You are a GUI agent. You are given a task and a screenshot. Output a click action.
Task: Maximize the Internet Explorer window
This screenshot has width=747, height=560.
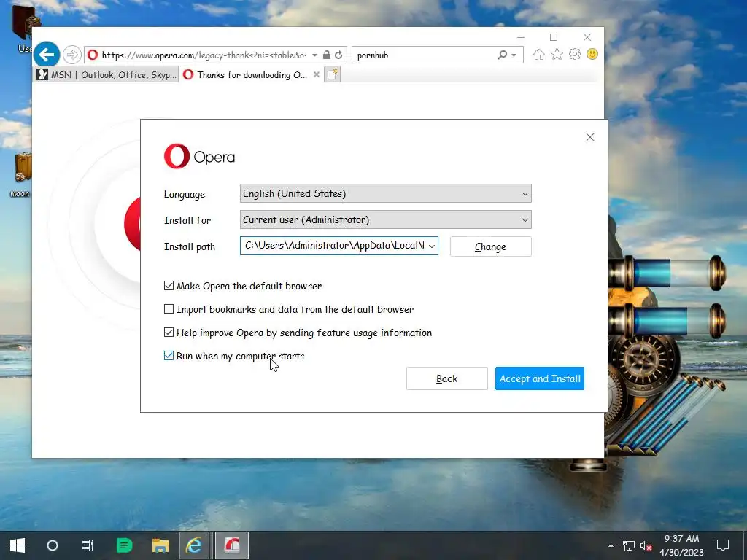[x=554, y=37]
